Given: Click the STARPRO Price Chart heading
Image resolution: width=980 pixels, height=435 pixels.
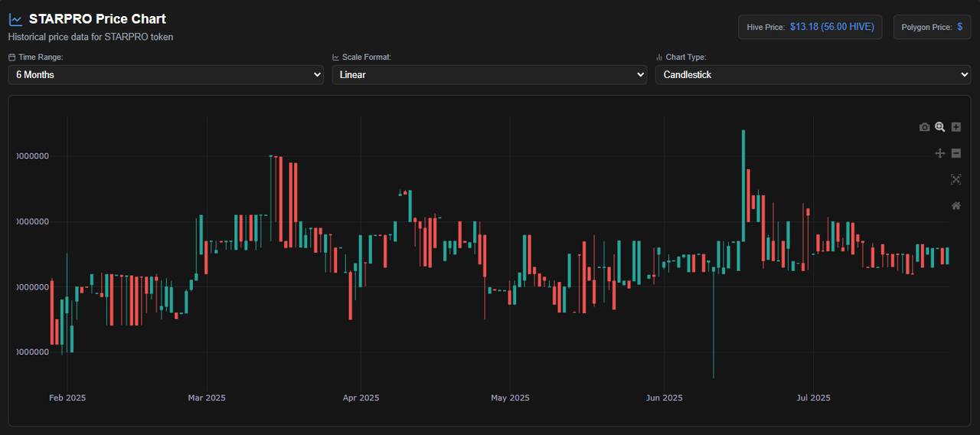Looking at the screenshot, I should click(x=97, y=19).
